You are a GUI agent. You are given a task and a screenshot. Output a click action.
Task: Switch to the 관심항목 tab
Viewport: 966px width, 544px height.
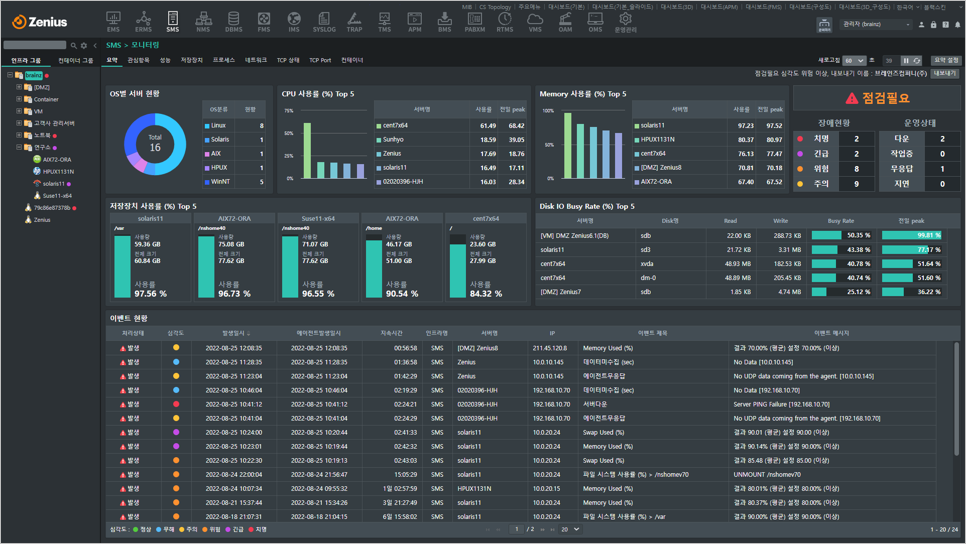coord(138,60)
